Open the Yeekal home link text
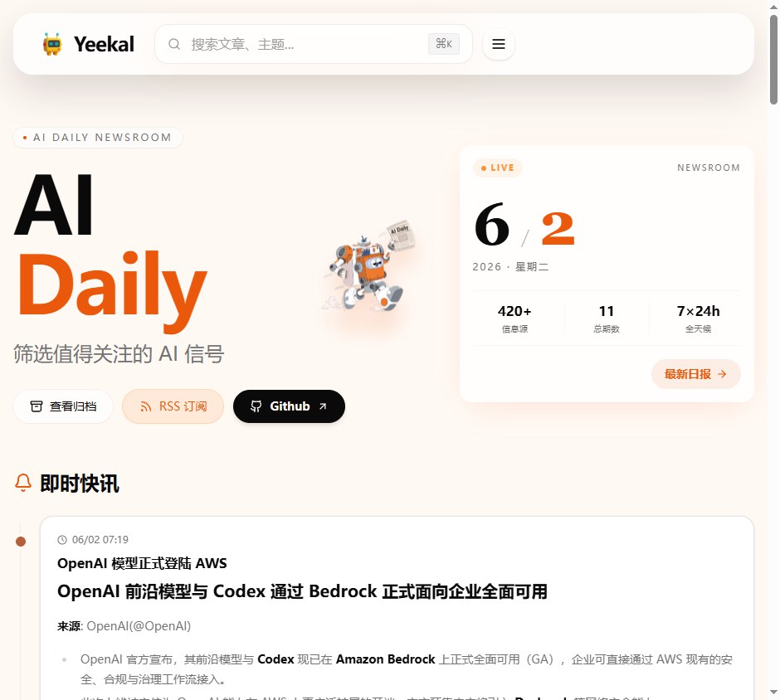Viewport: 780px width, 700px height. click(104, 44)
